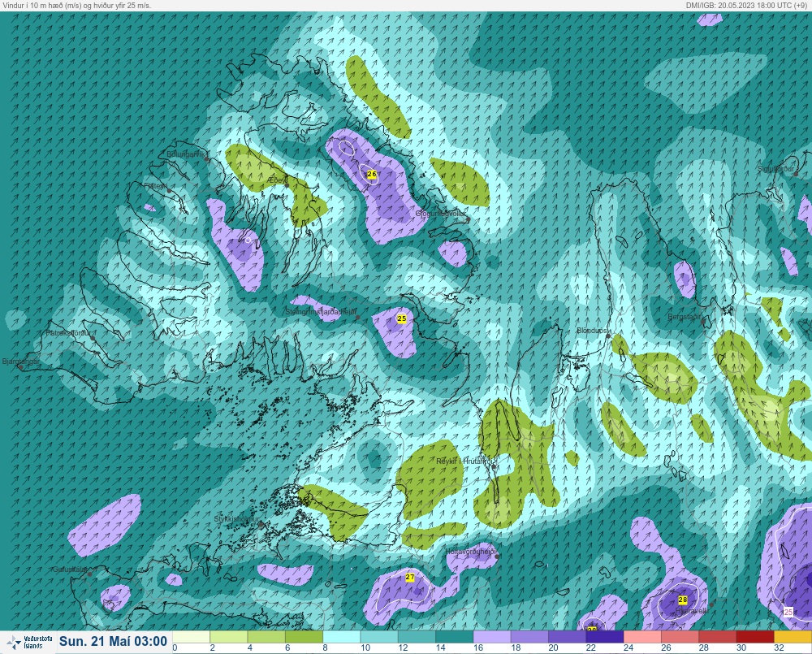Click the yellow gust marker labeled 26
Viewport: 812px width, 654px height.
point(372,174)
